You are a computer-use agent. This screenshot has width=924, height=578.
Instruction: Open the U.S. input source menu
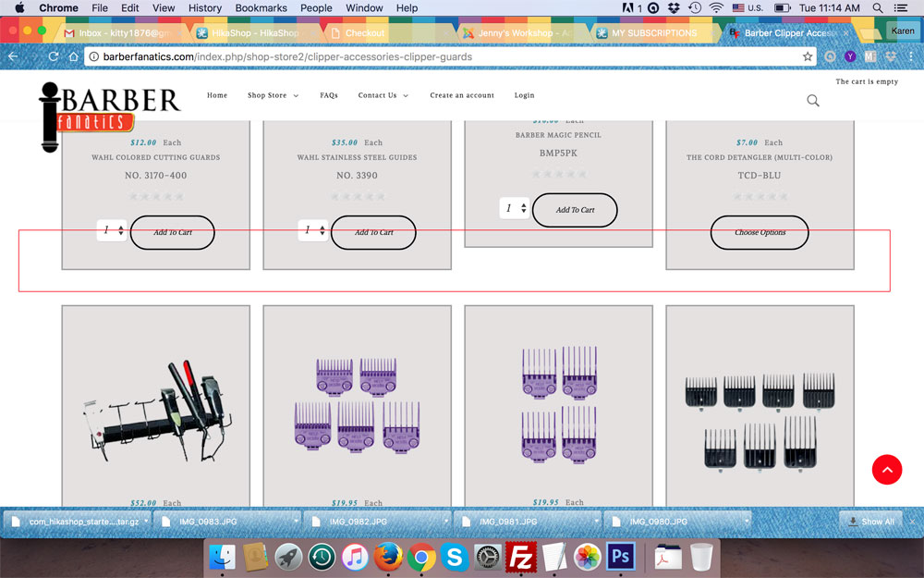[748, 7]
